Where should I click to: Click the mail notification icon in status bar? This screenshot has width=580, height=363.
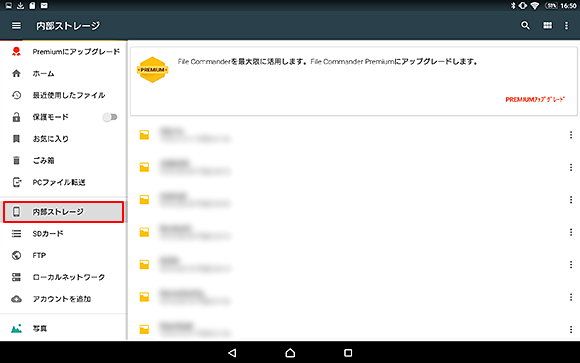tap(44, 6)
